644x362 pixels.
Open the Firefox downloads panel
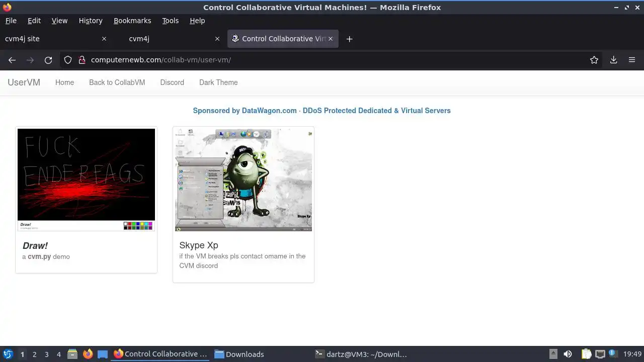(614, 60)
